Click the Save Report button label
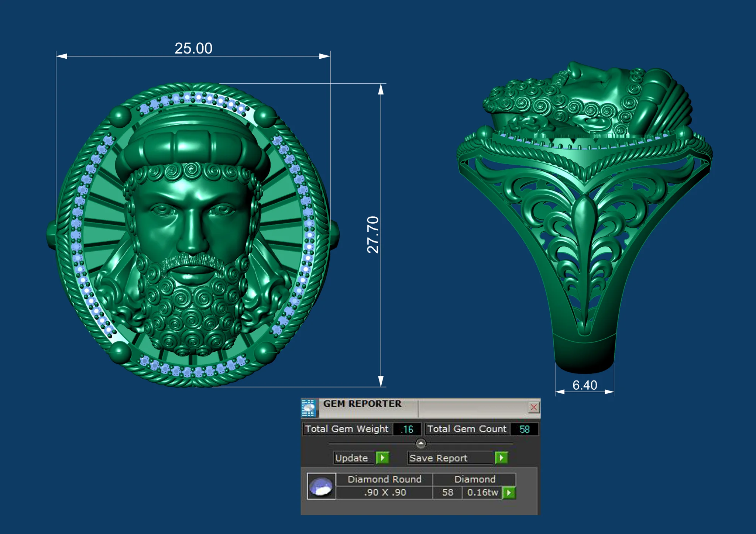This screenshot has height=534, width=756. pyautogui.click(x=450, y=458)
